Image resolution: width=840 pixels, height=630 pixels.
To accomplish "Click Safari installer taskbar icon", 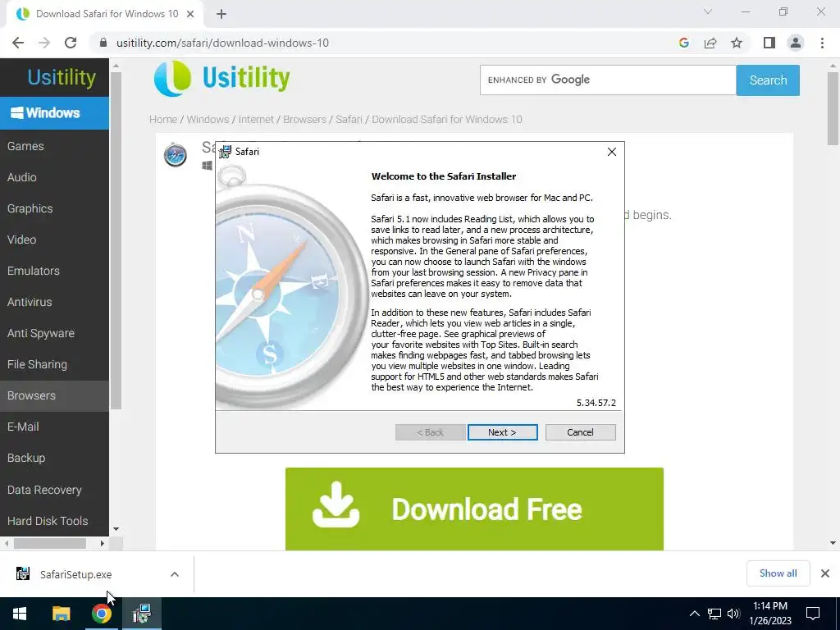I will 141,614.
